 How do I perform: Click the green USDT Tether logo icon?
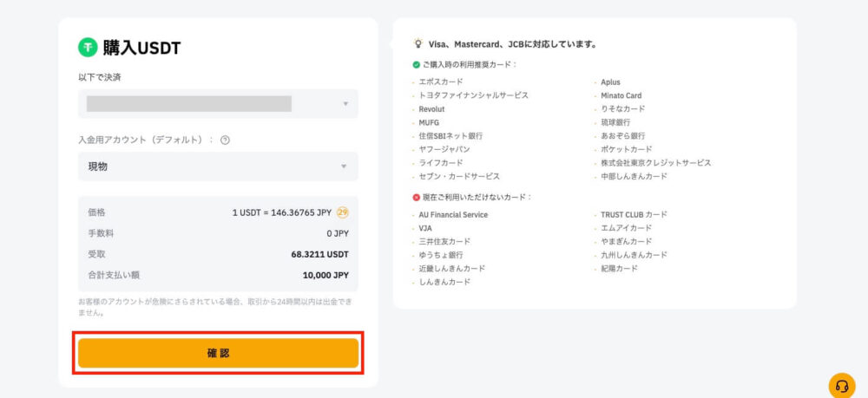tap(88, 48)
